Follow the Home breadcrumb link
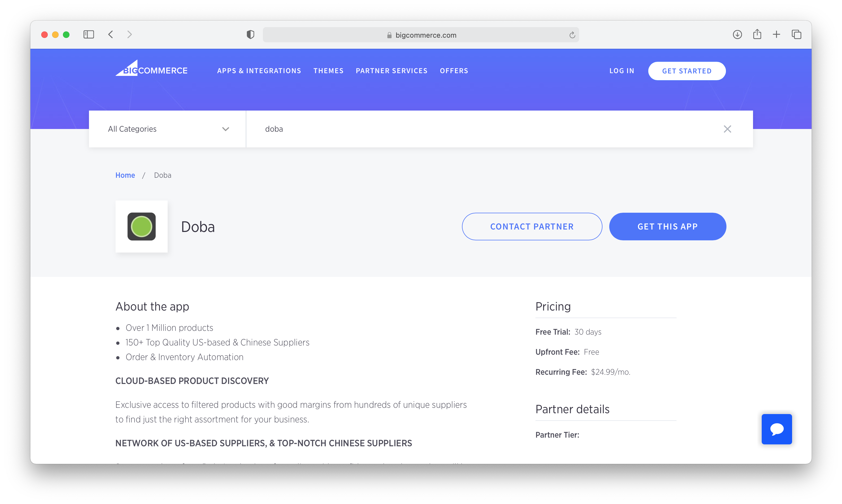842x504 pixels. pos(125,175)
